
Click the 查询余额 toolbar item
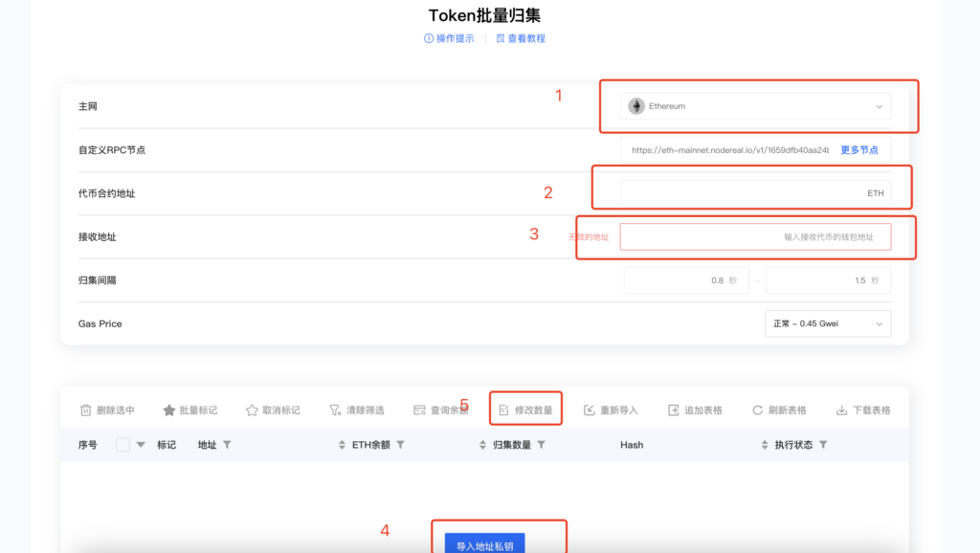tap(440, 409)
